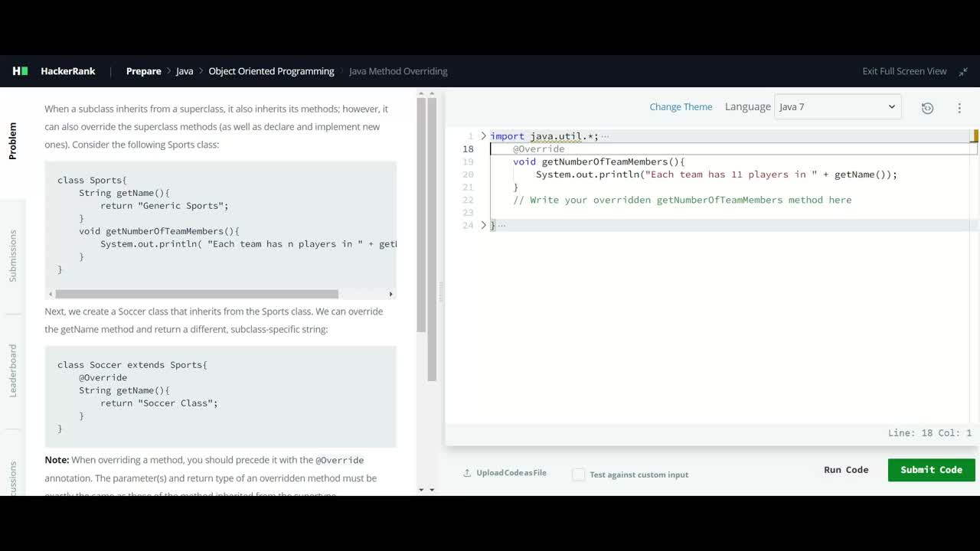
Task: Click the HackerRank logo icon
Action: pyautogui.click(x=20, y=71)
